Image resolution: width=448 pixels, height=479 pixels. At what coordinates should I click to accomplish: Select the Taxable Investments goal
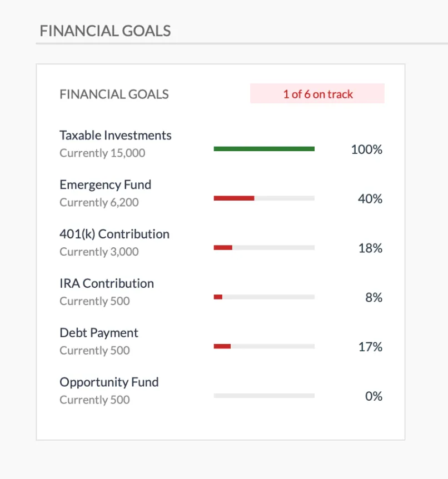point(115,135)
